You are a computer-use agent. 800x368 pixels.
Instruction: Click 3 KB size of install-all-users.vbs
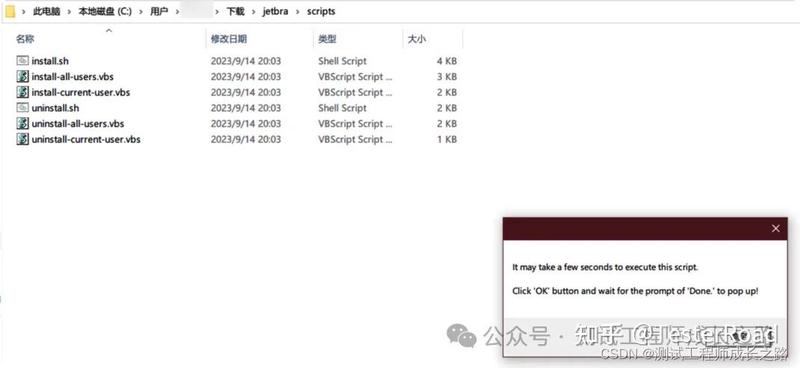pyautogui.click(x=446, y=77)
